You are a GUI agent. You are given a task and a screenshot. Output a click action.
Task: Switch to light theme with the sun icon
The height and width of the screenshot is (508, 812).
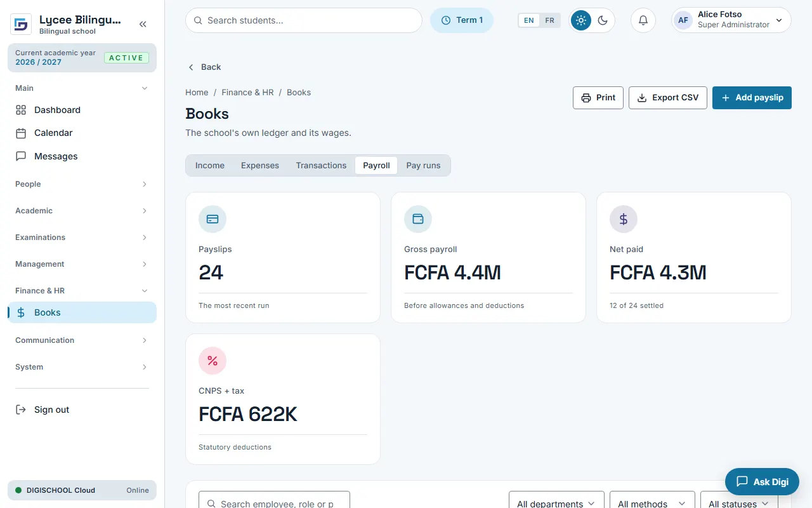click(x=580, y=20)
